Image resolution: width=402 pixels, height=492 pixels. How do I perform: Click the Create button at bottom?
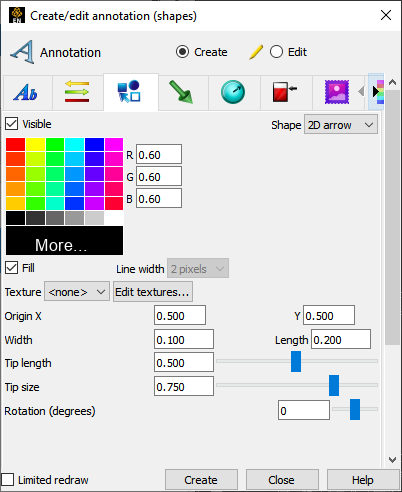201,480
